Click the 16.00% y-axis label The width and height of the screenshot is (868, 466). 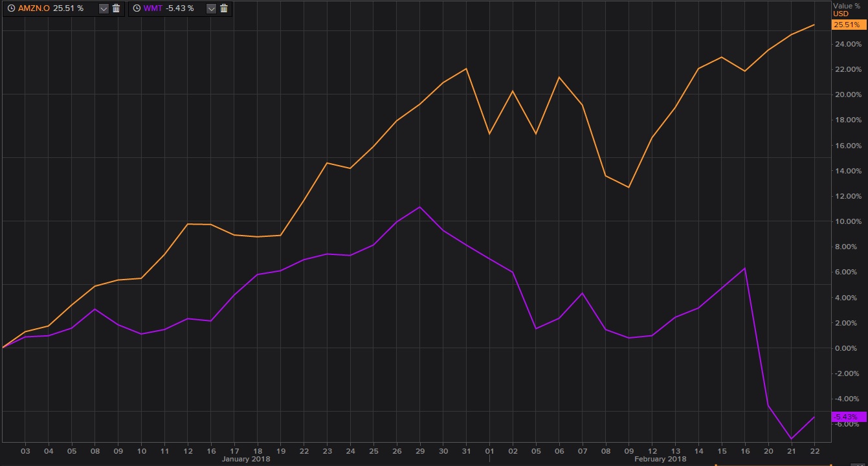(847, 146)
